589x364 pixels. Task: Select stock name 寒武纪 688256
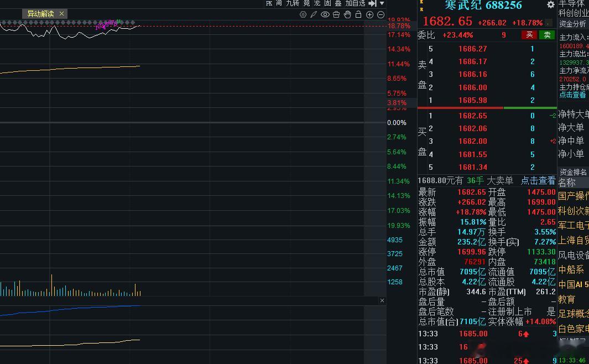483,5
